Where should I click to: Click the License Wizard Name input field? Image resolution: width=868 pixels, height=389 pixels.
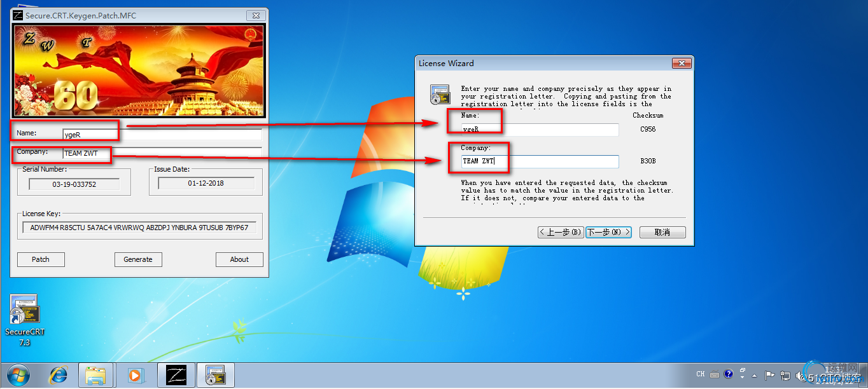pyautogui.click(x=540, y=130)
